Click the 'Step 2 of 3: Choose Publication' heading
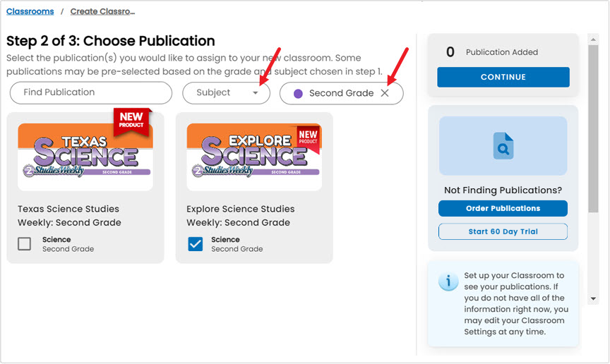The height and width of the screenshot is (364, 610). click(110, 41)
